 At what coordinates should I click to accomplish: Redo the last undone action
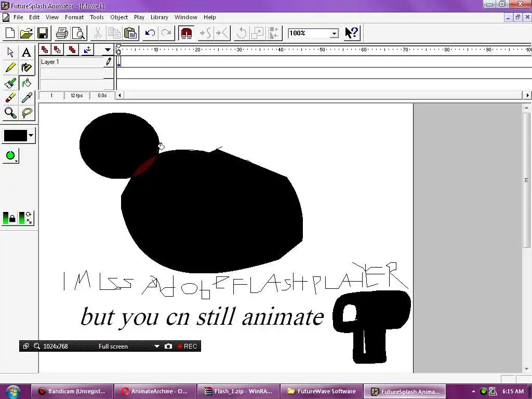pos(166,33)
